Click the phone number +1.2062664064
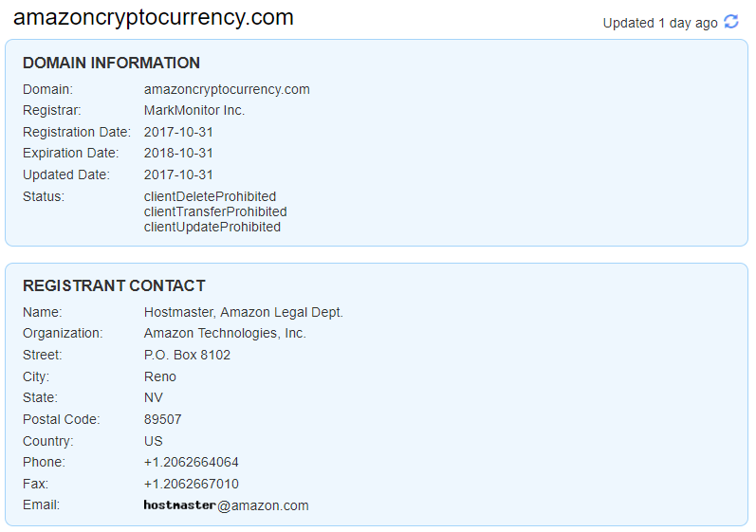This screenshot has height=532, width=756. [x=192, y=462]
